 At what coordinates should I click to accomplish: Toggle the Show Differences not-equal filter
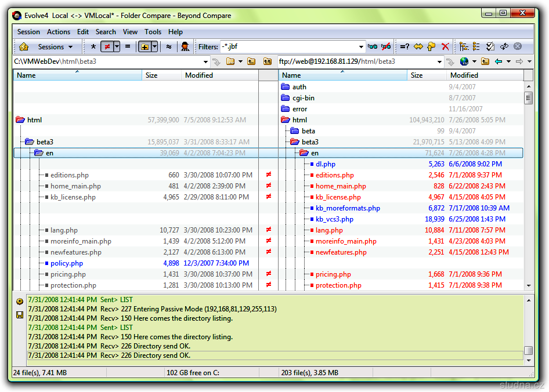(107, 47)
